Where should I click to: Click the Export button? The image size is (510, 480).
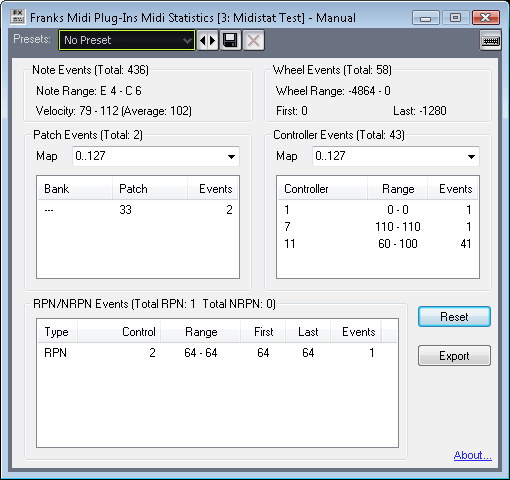click(x=454, y=356)
